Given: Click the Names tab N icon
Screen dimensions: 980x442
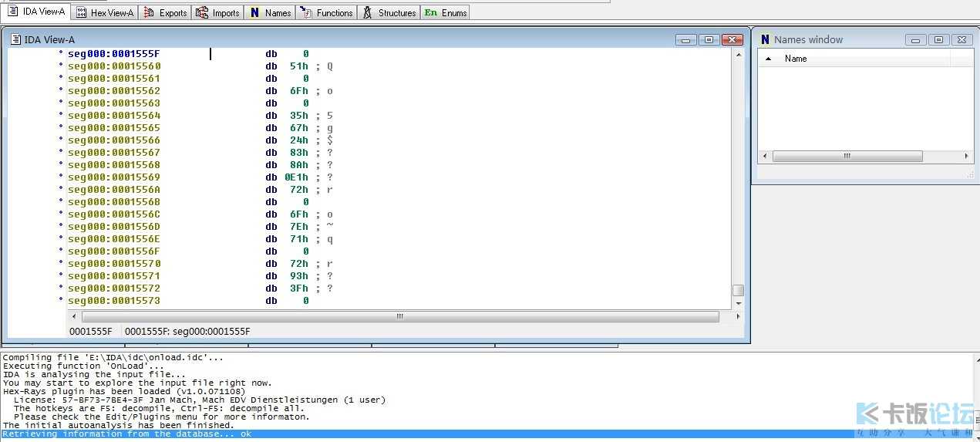Looking at the screenshot, I should tap(255, 12).
